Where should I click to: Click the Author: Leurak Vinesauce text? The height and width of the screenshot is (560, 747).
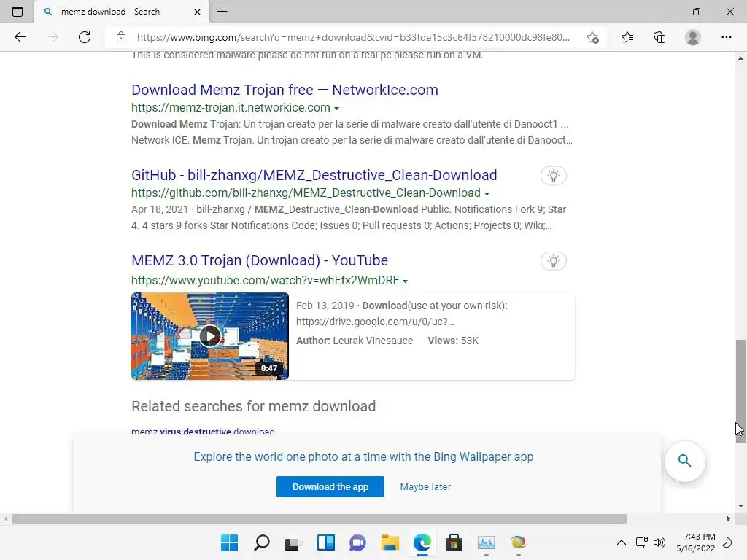pos(355,341)
